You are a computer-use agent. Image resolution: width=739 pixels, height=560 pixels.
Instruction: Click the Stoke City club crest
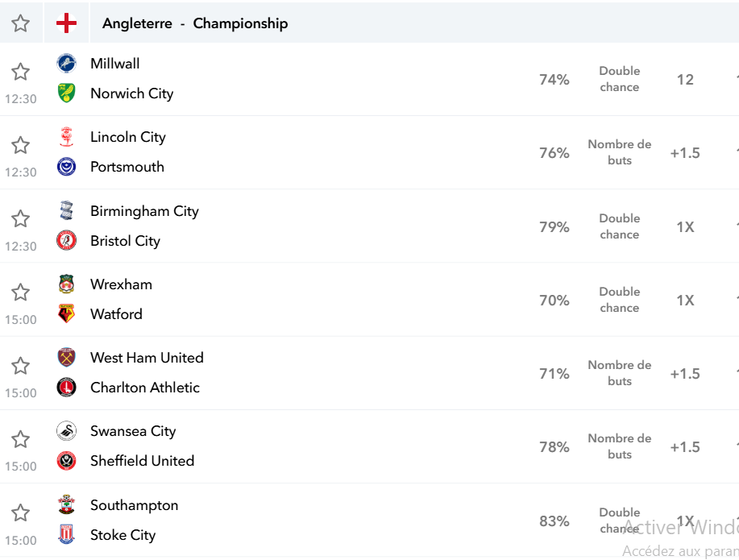coord(66,534)
